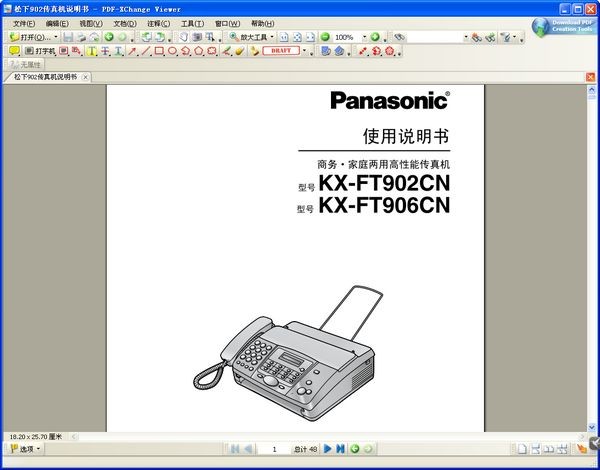Image resolution: width=600 pixels, height=470 pixels.
Task: Go to the previous page button
Action: 248,449
